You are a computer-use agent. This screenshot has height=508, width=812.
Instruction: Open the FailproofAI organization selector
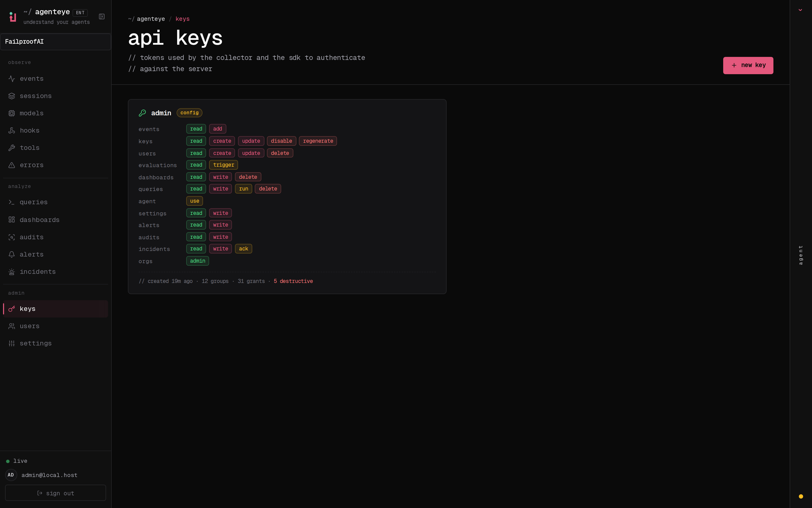pos(55,42)
